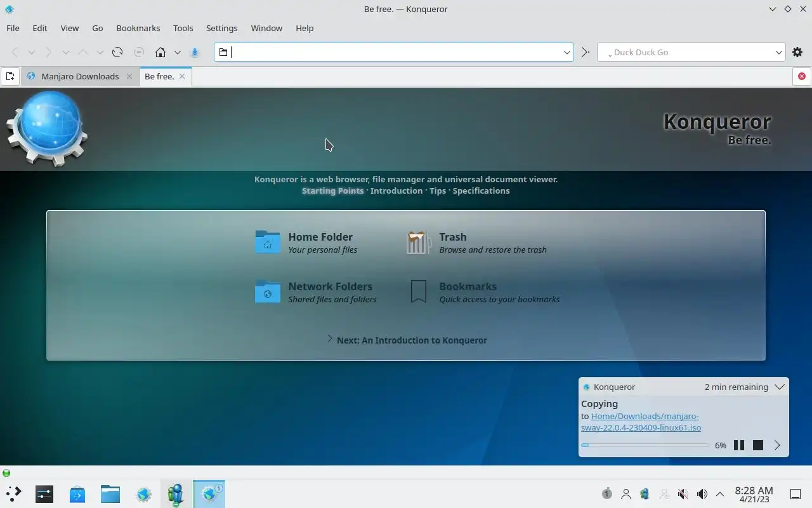Open the Bookmarks starting point

[485, 291]
